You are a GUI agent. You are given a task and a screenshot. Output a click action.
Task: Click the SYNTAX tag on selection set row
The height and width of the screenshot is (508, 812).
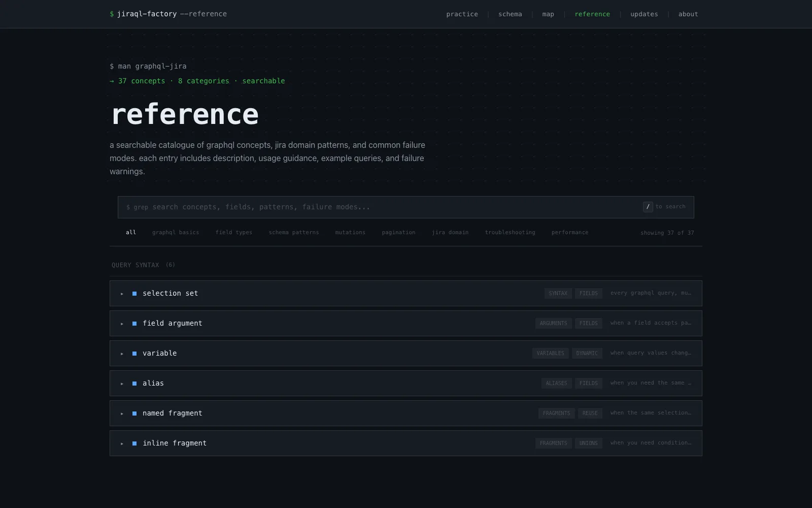pos(558,293)
